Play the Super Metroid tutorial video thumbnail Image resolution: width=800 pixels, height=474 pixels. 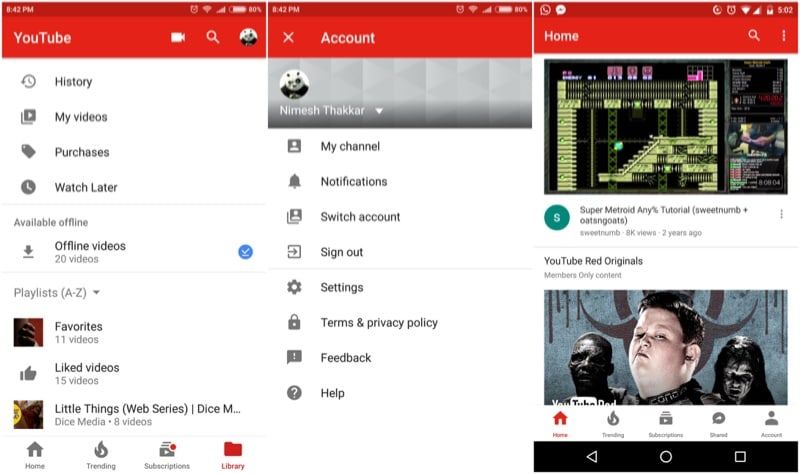click(x=665, y=126)
